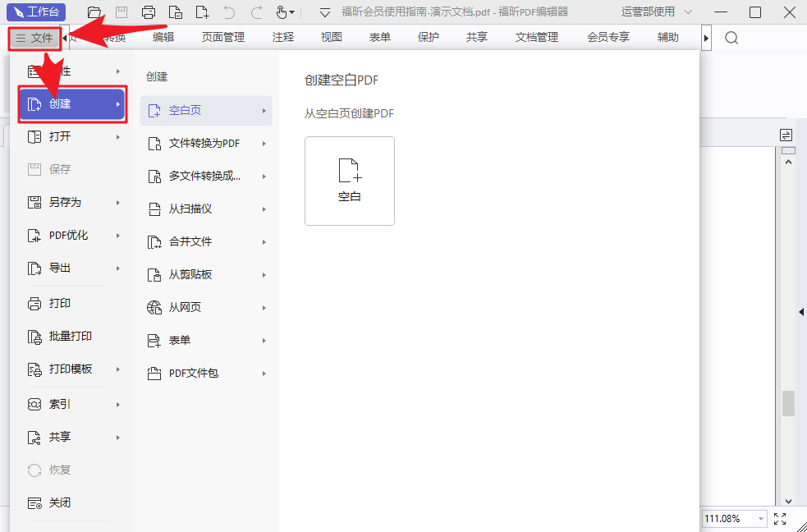
Task: Select the Print icon in the toolbar
Action: (149, 11)
